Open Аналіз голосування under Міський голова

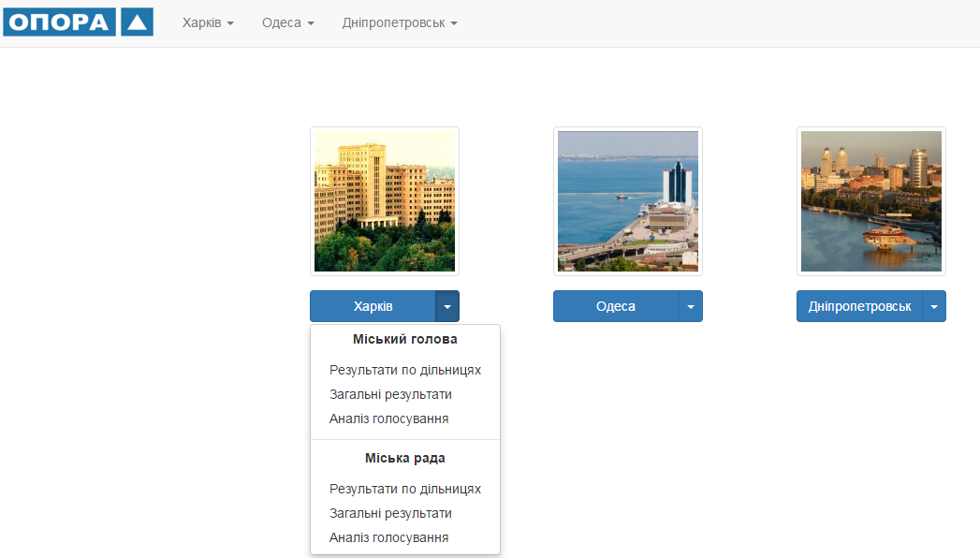(x=388, y=418)
